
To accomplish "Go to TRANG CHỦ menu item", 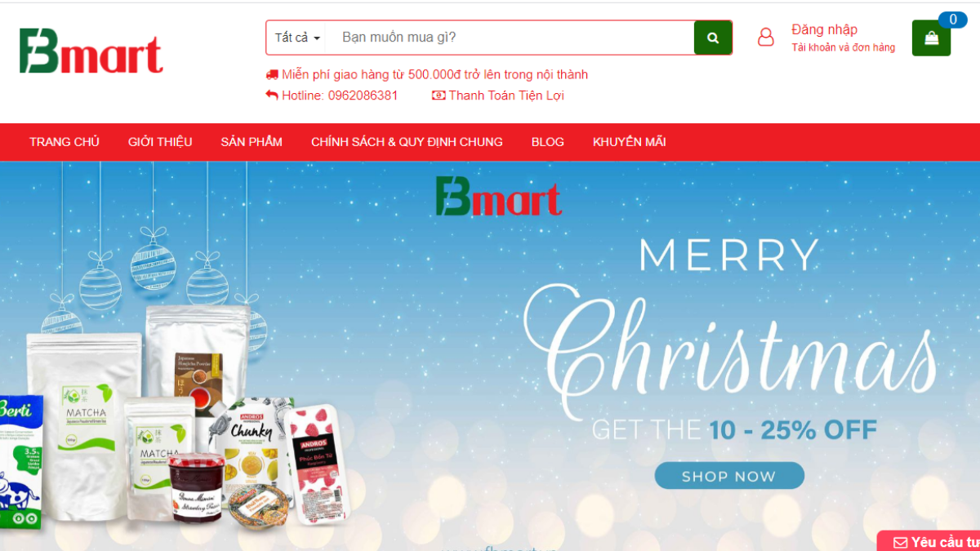I will point(65,142).
